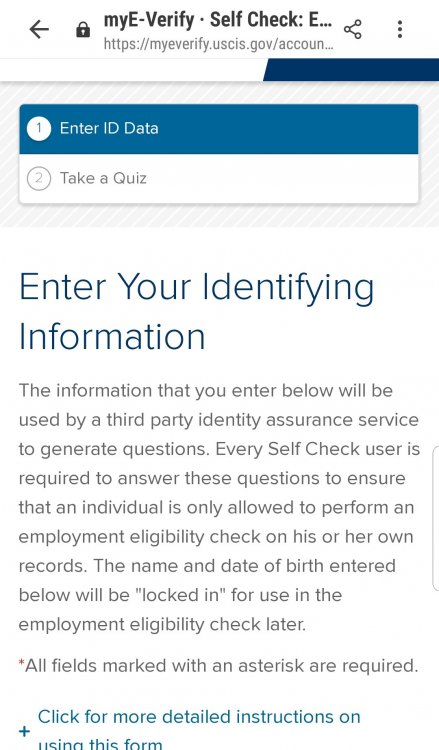439x750 pixels.
Task: Open the three-dot overflow menu
Action: pos(400,29)
